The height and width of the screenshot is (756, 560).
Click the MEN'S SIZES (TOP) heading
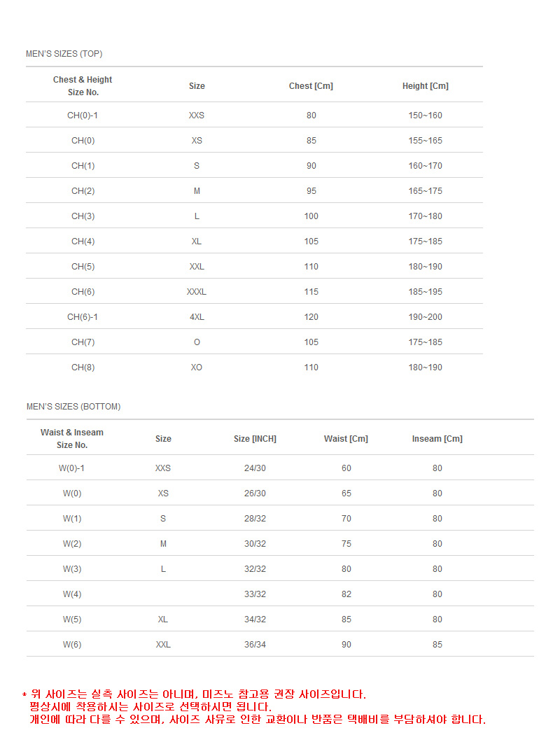64,54
